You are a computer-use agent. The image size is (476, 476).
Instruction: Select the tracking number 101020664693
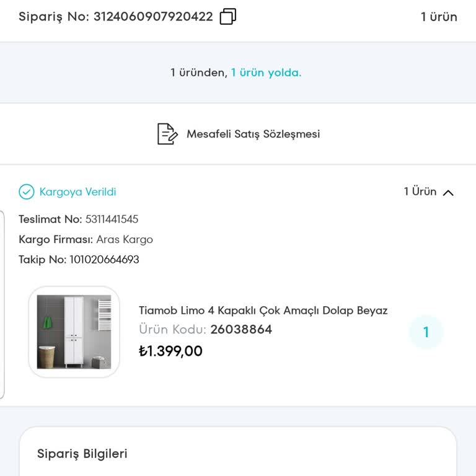pyautogui.click(x=104, y=260)
